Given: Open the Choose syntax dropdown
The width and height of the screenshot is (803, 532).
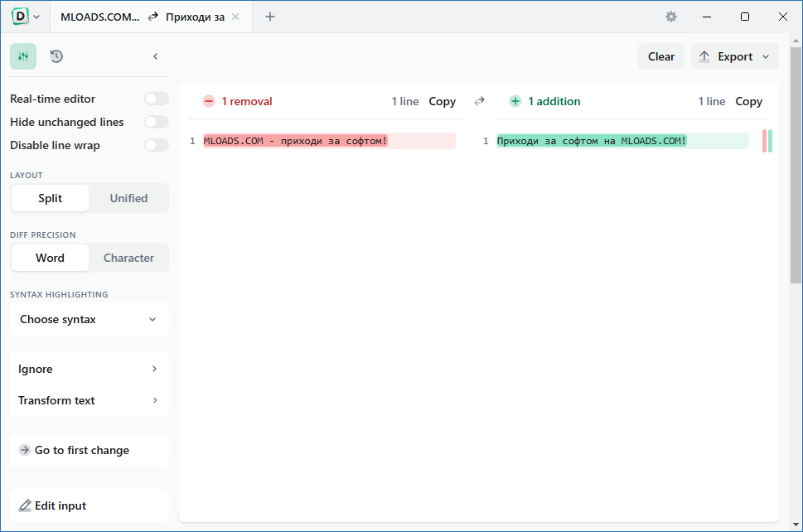Looking at the screenshot, I should 89,319.
